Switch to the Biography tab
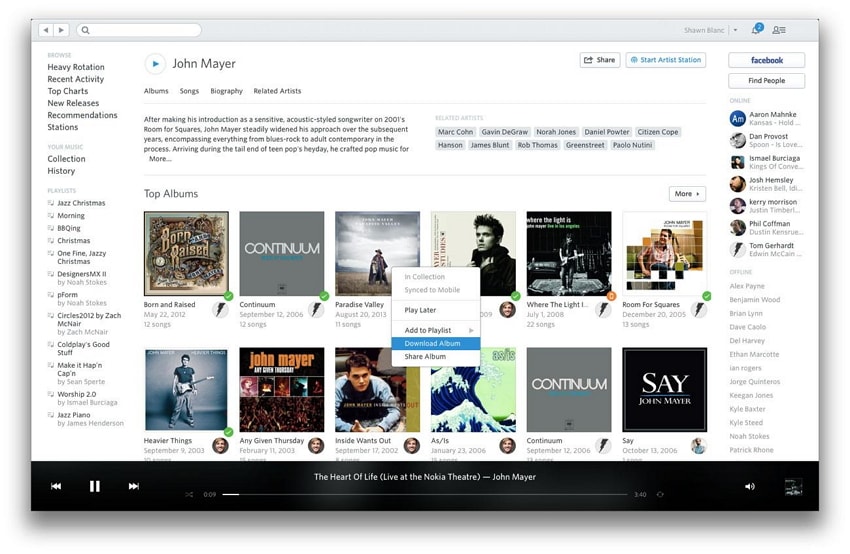This screenshot has width=850, height=554. (x=227, y=91)
